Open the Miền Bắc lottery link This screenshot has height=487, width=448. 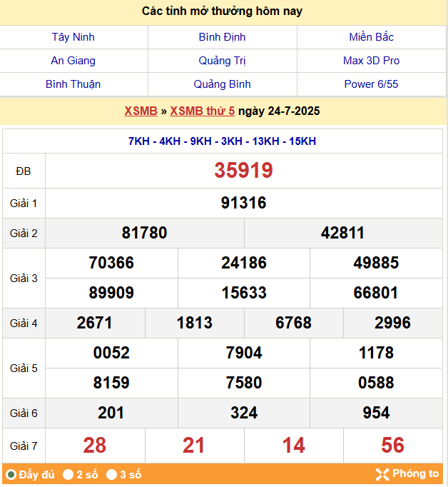point(372,37)
